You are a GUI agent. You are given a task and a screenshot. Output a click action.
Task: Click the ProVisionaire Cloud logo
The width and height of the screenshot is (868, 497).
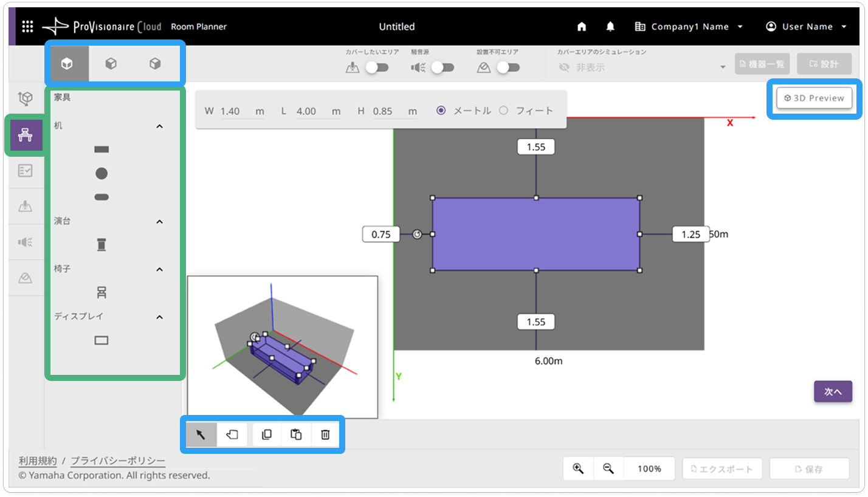(x=102, y=27)
